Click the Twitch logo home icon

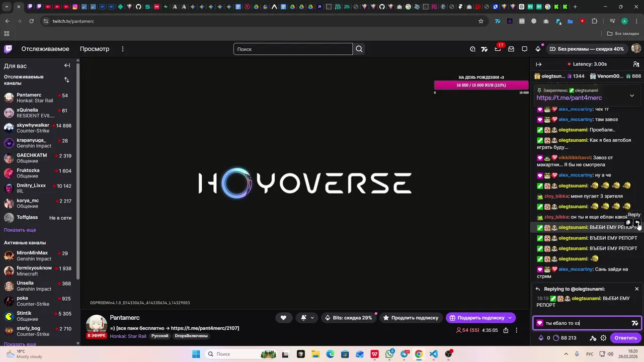[8, 49]
